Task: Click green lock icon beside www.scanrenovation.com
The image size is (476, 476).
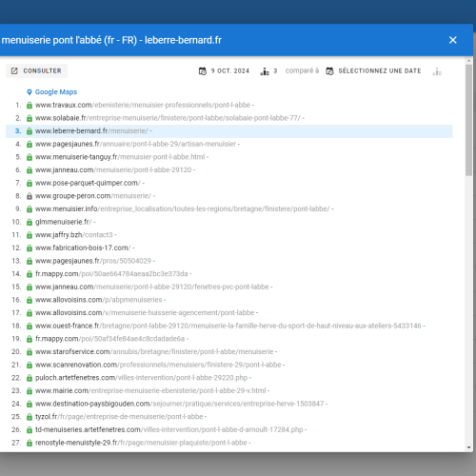Action: 30,366
